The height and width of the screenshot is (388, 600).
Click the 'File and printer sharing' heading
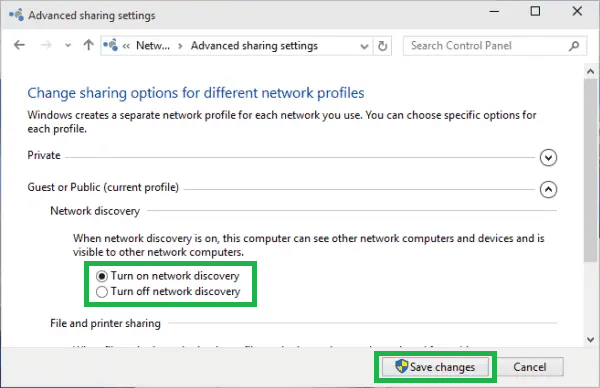(x=105, y=323)
